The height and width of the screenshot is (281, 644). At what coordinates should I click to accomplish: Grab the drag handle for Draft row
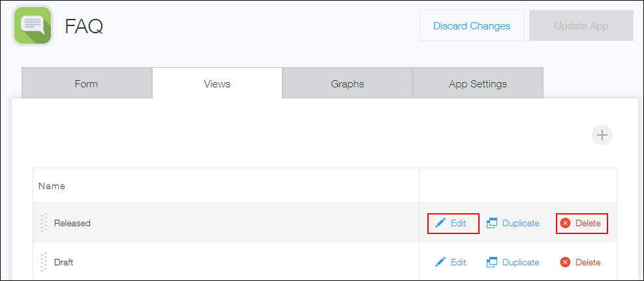(44, 262)
